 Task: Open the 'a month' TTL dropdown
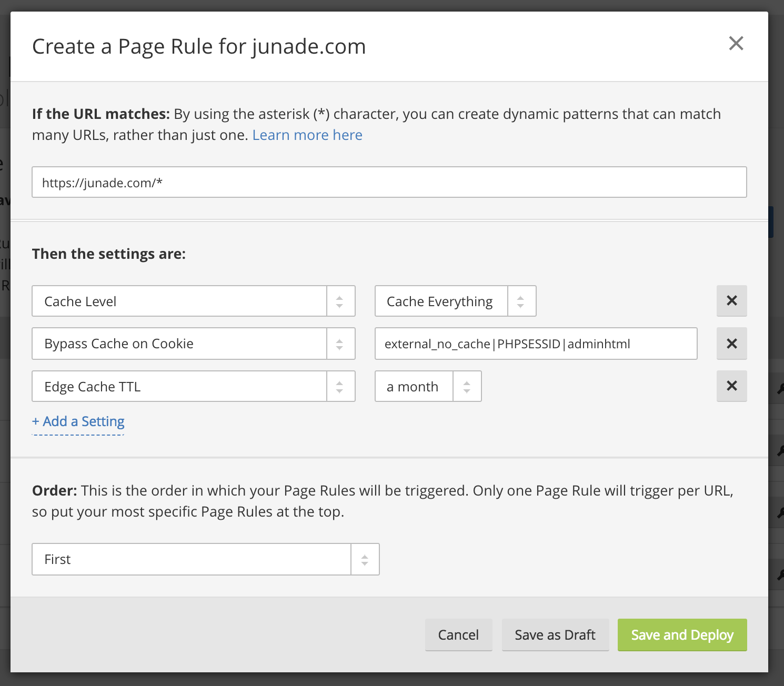pos(428,386)
